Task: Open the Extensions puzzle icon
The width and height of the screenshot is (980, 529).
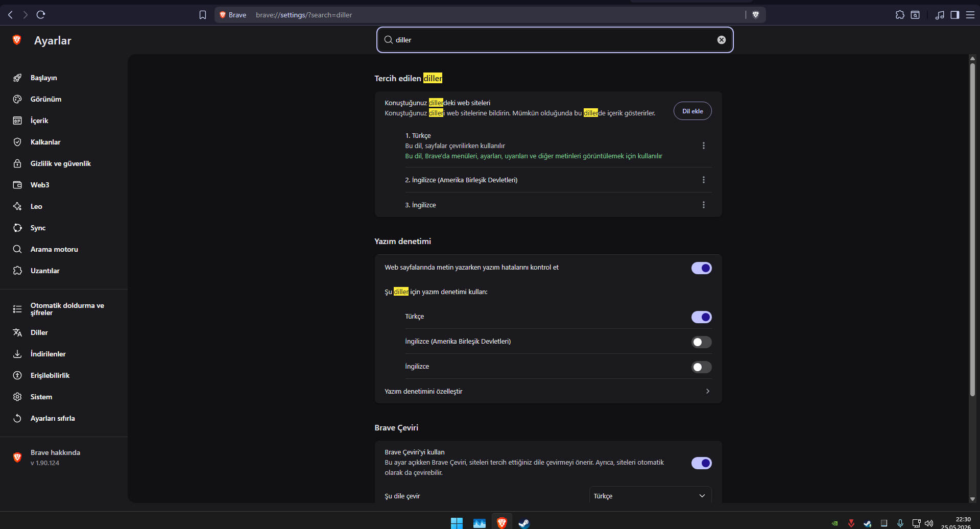Action: pyautogui.click(x=900, y=15)
